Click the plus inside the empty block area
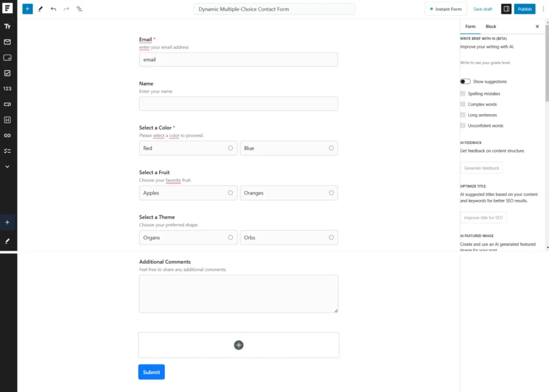Viewport: 549px width, 392px height. click(239, 345)
